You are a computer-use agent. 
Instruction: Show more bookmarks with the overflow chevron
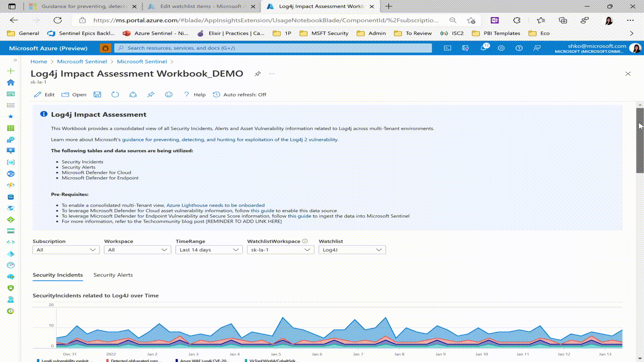632,33
